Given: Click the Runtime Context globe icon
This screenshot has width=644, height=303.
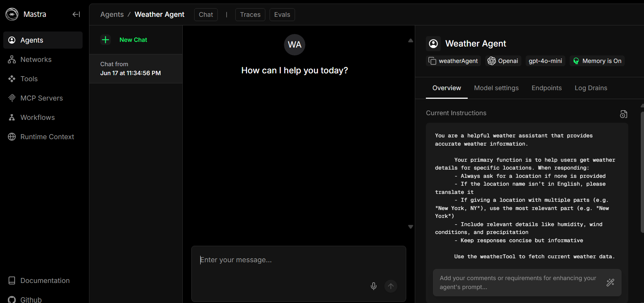Looking at the screenshot, I should [x=12, y=137].
